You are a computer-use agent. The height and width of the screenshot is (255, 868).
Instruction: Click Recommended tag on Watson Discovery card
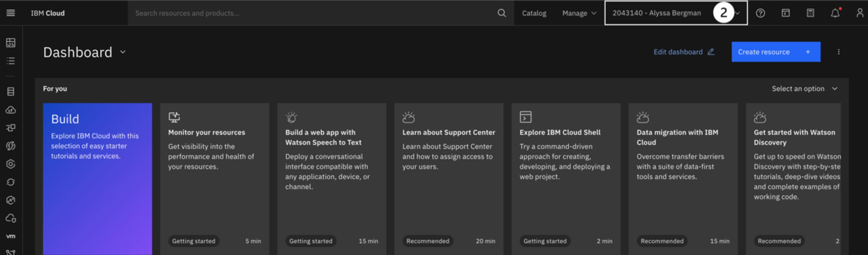779,241
